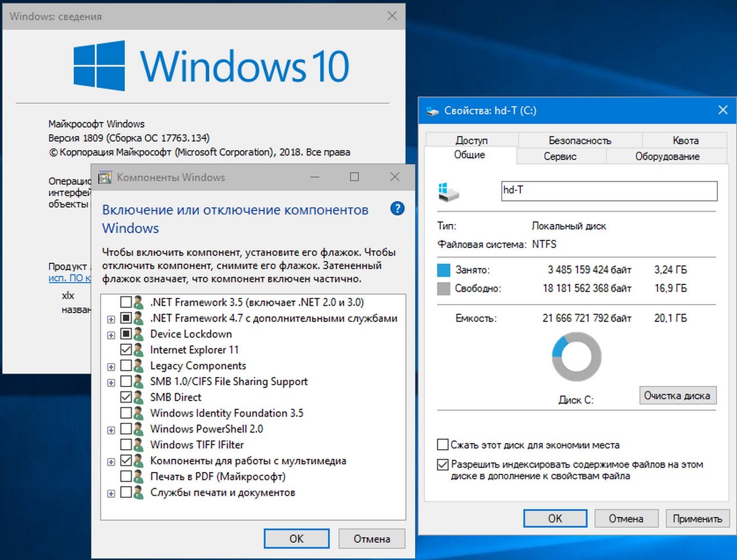Expand Компоненты для работы с мультимедиа node

click(111, 462)
